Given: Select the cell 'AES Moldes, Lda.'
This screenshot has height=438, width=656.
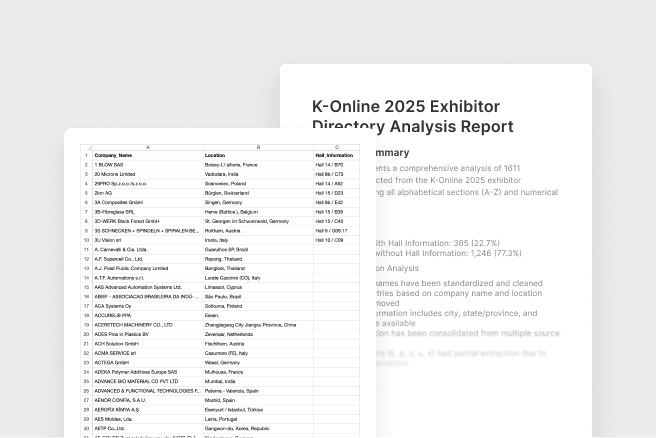Looking at the screenshot, I should [148, 419].
